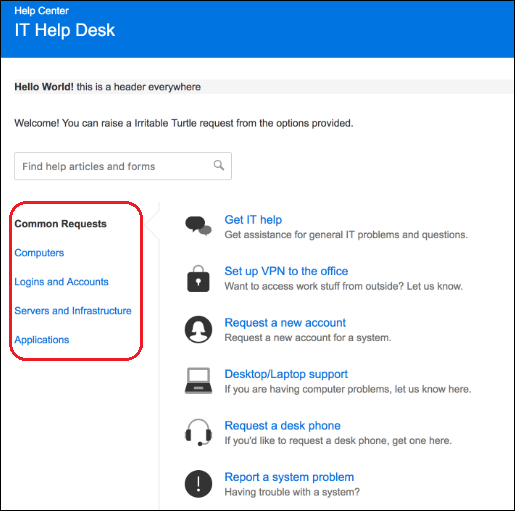The height and width of the screenshot is (511, 515).
Task: Select the Logins and Accounts category
Action: point(61,282)
